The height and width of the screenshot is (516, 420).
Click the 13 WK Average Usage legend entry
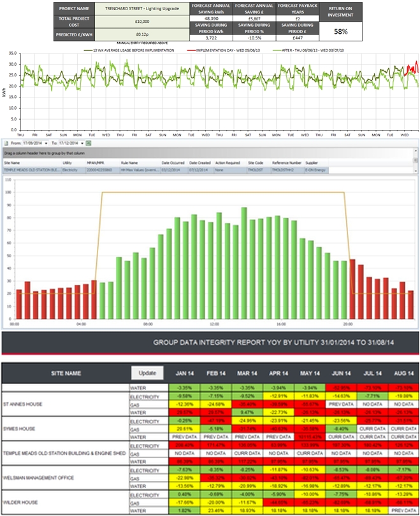[123, 48]
